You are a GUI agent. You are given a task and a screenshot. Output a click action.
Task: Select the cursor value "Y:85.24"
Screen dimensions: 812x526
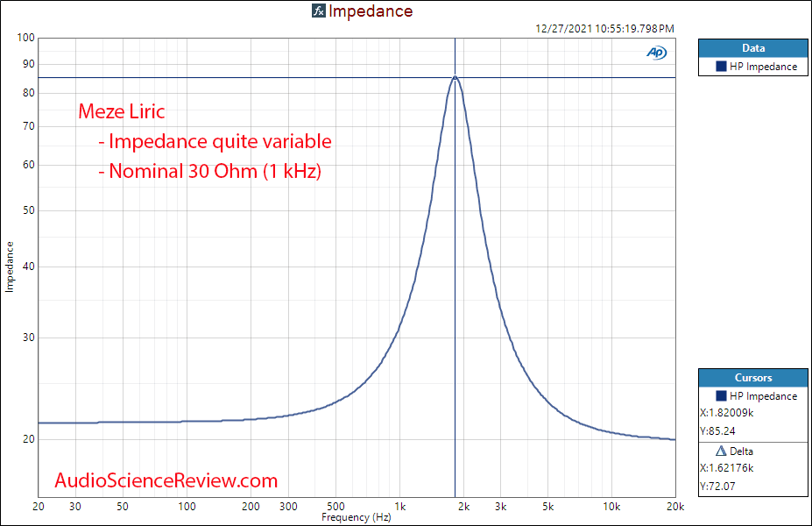717,430
